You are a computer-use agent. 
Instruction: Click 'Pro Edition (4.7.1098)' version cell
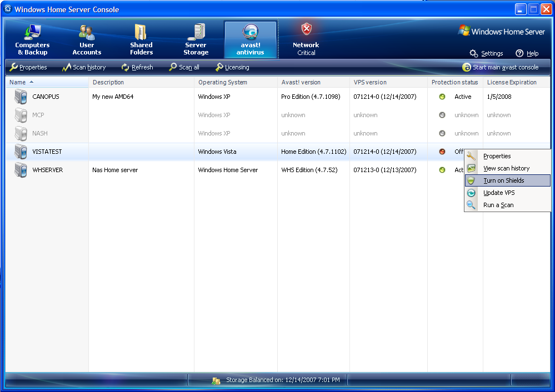pyautogui.click(x=311, y=97)
